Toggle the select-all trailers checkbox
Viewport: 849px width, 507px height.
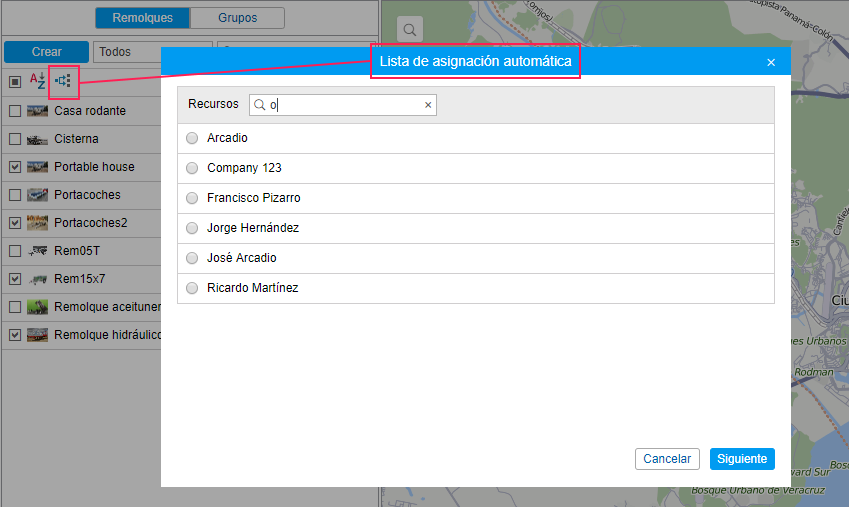coord(15,82)
